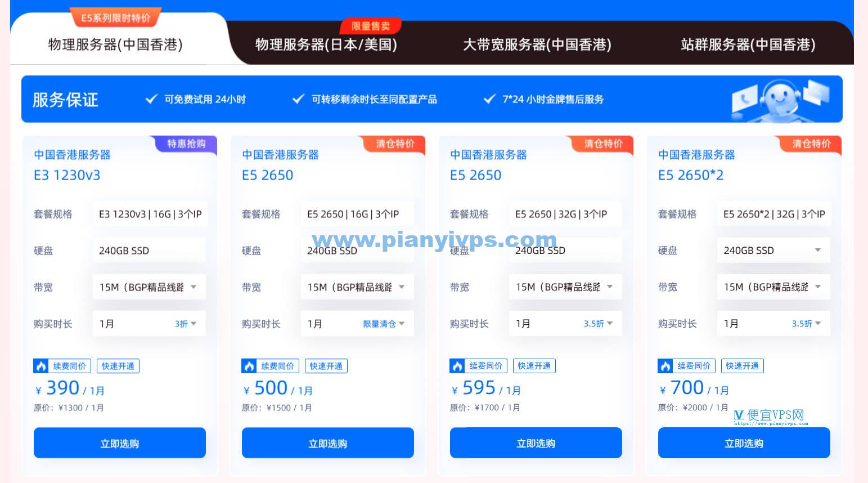Click the flame icon on E3 1230v3 card
868x483 pixels.
coord(41,366)
